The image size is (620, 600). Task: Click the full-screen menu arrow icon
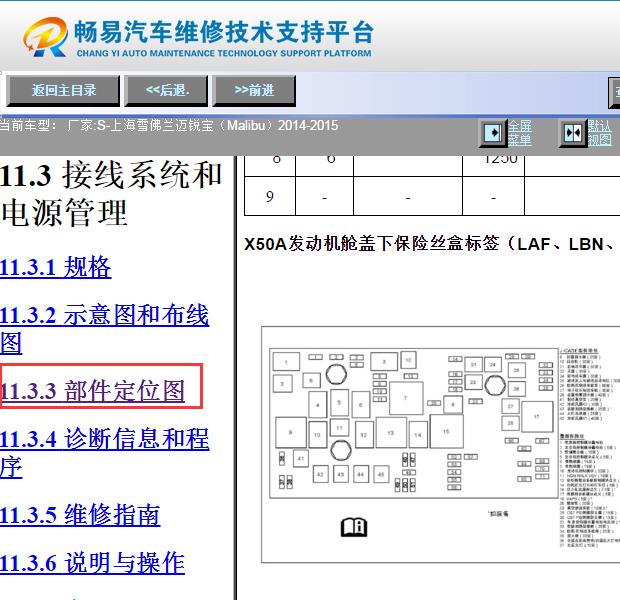pyautogui.click(x=493, y=133)
